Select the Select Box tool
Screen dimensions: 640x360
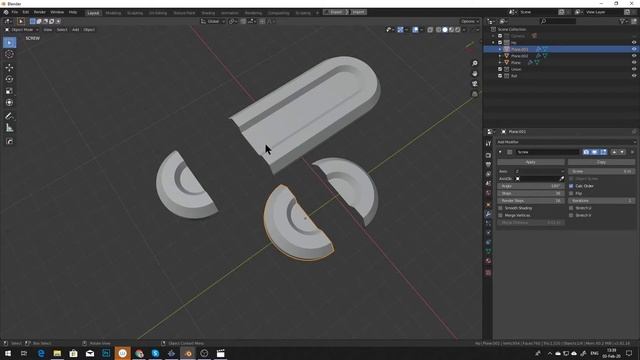click(x=9, y=42)
